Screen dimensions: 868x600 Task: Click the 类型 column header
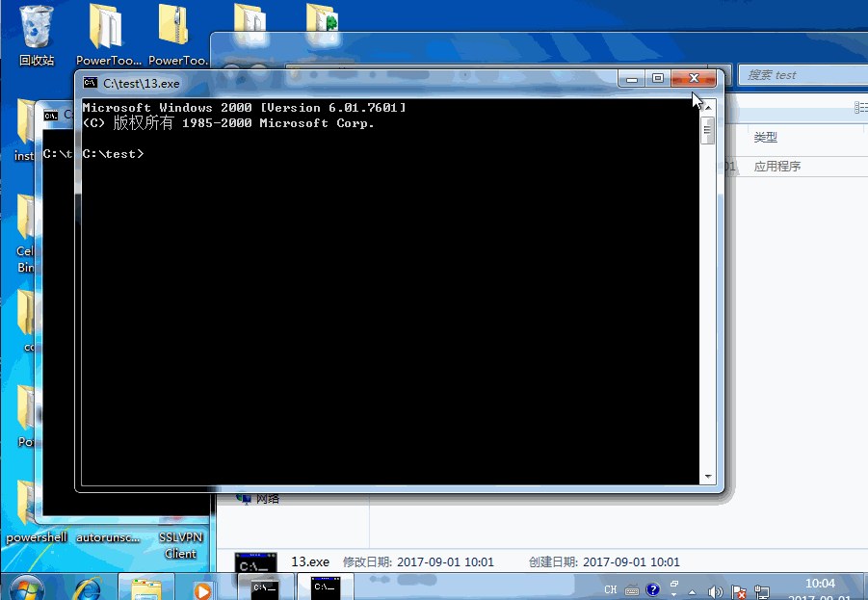pos(765,138)
